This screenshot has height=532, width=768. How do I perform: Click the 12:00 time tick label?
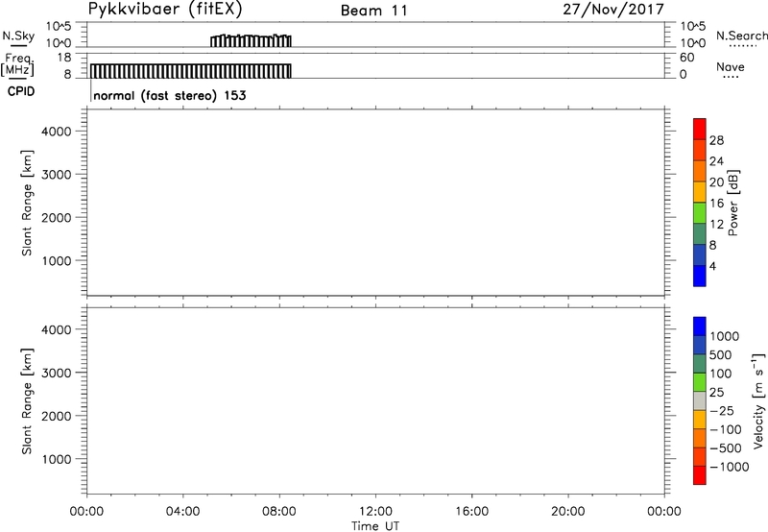point(375,512)
